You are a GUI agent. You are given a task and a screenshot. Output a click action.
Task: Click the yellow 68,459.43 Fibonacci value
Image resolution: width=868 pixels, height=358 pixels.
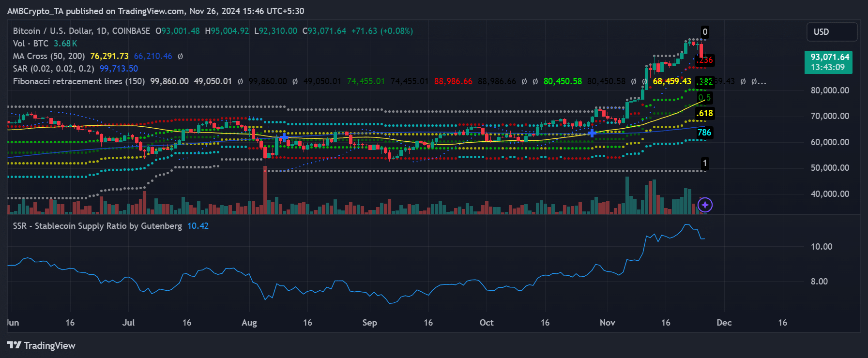coord(672,81)
